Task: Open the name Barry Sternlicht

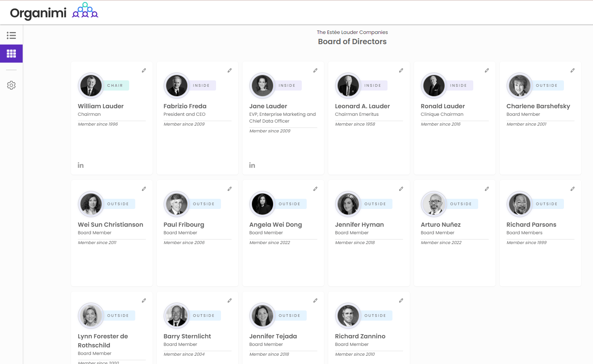Action: point(187,336)
